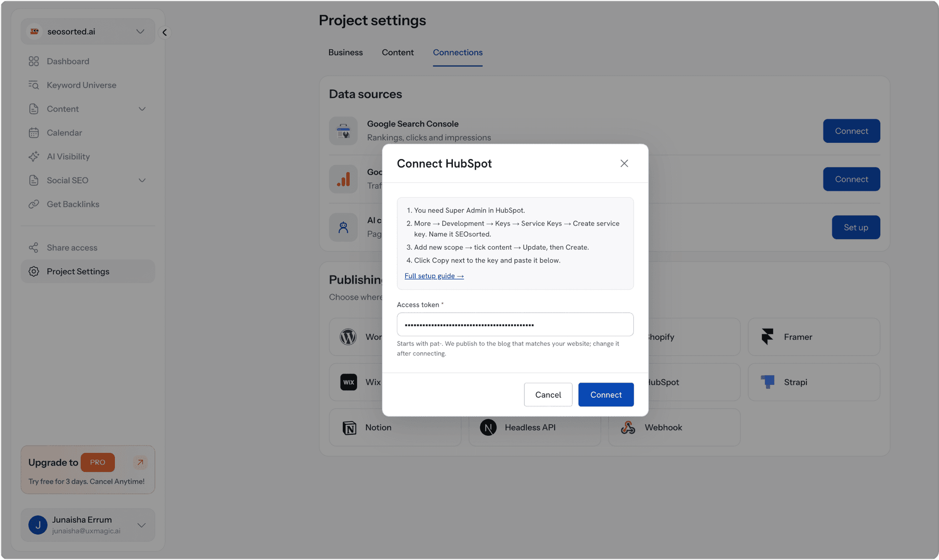
Task: Collapse the sidebar with the arrow icon
Action: click(x=164, y=32)
